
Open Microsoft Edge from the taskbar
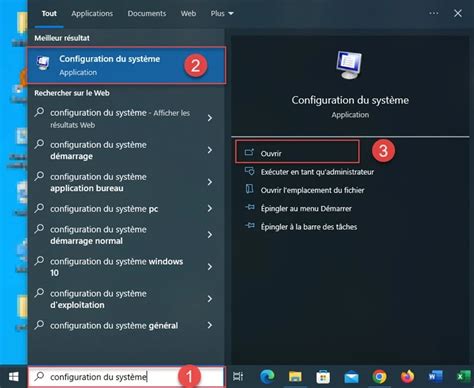tap(267, 377)
